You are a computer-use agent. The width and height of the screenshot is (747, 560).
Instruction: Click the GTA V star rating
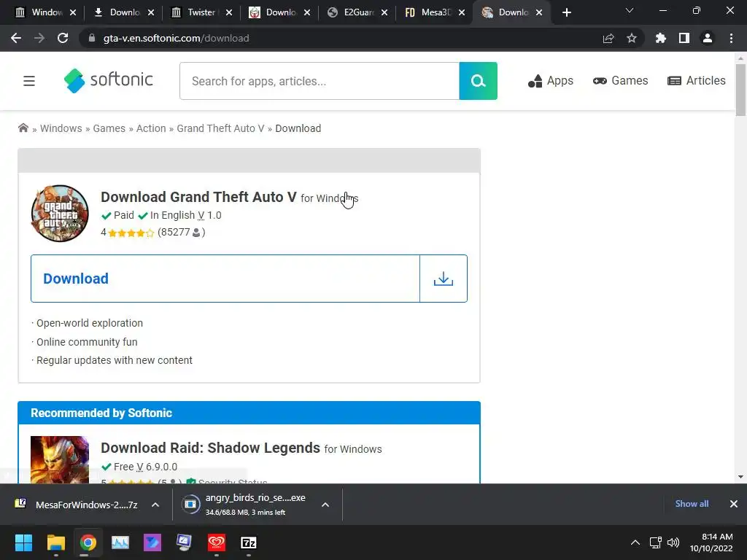[x=131, y=233]
